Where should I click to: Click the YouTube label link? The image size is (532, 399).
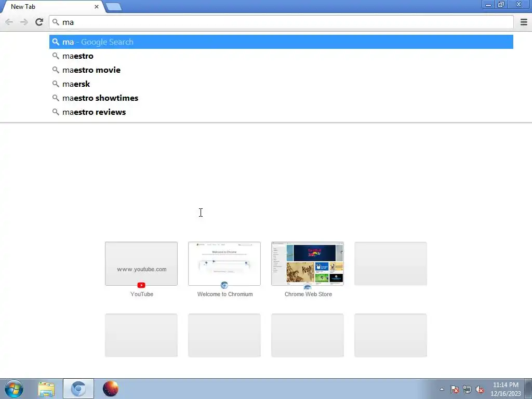[x=142, y=294]
